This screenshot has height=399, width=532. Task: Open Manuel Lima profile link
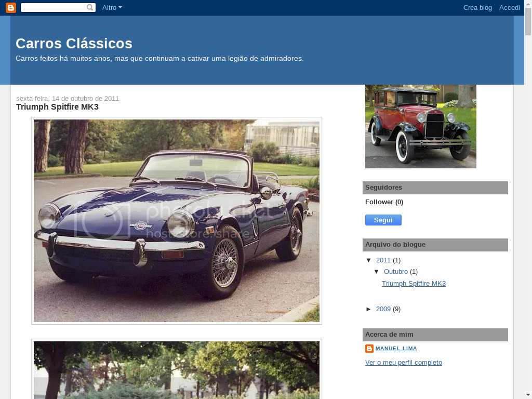click(x=396, y=349)
